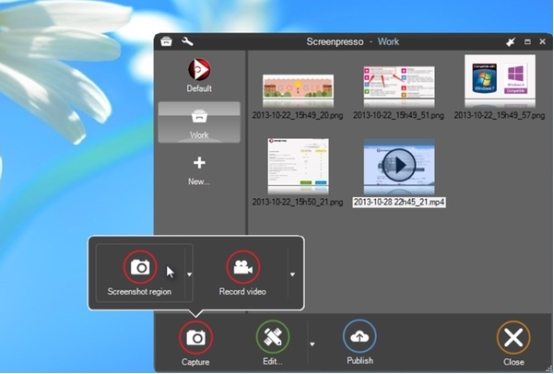
Task: Click the Screenshot region camera icon
Action: [x=140, y=267]
